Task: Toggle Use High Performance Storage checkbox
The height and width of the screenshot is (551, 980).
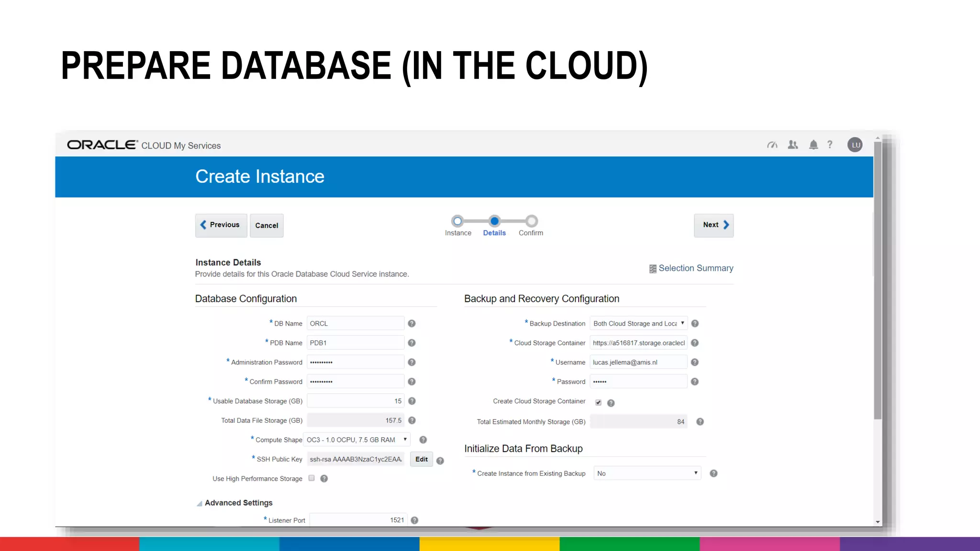Action: (x=312, y=478)
